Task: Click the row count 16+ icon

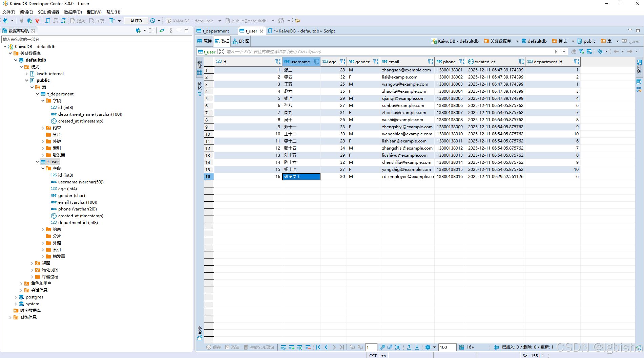Action: [461, 347]
